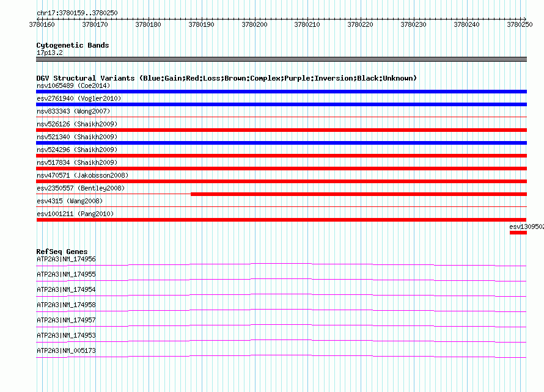Click ruler position 3780210
Image resolution: width=544 pixels, height=392 pixels.
coord(307,24)
